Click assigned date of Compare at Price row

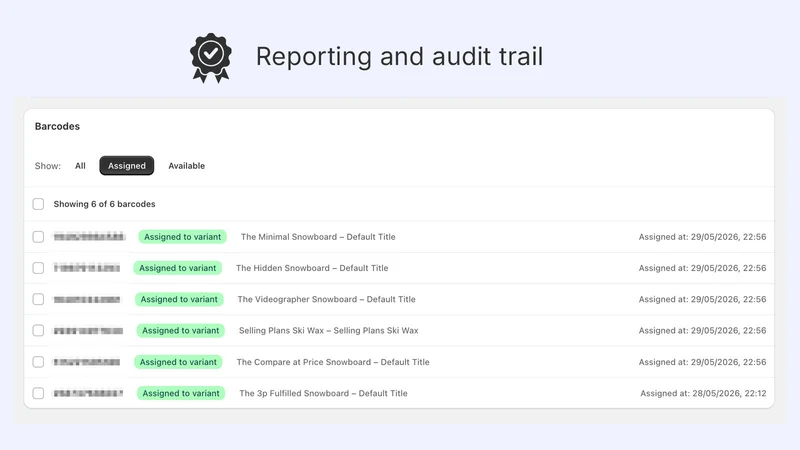click(x=702, y=362)
